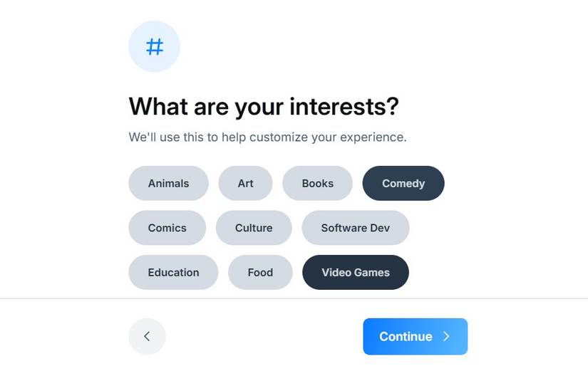The image size is (588, 371).
Task: Select the Art interest
Action: [x=245, y=183]
